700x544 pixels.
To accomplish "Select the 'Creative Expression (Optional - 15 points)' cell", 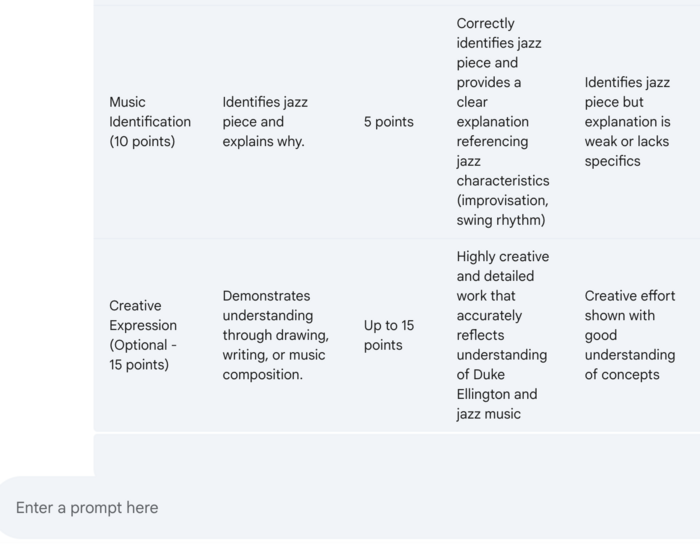I will pos(143,335).
